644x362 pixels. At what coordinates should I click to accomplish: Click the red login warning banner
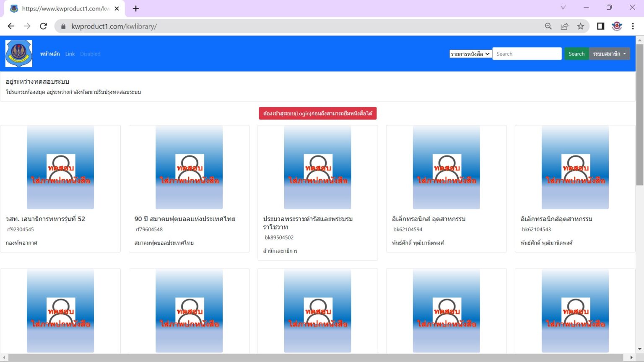coord(317,113)
